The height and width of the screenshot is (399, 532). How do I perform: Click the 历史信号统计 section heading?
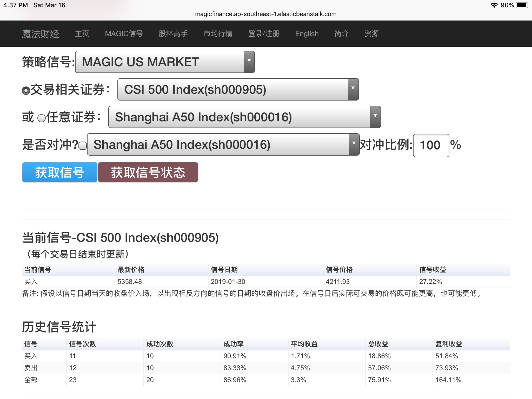coord(59,327)
